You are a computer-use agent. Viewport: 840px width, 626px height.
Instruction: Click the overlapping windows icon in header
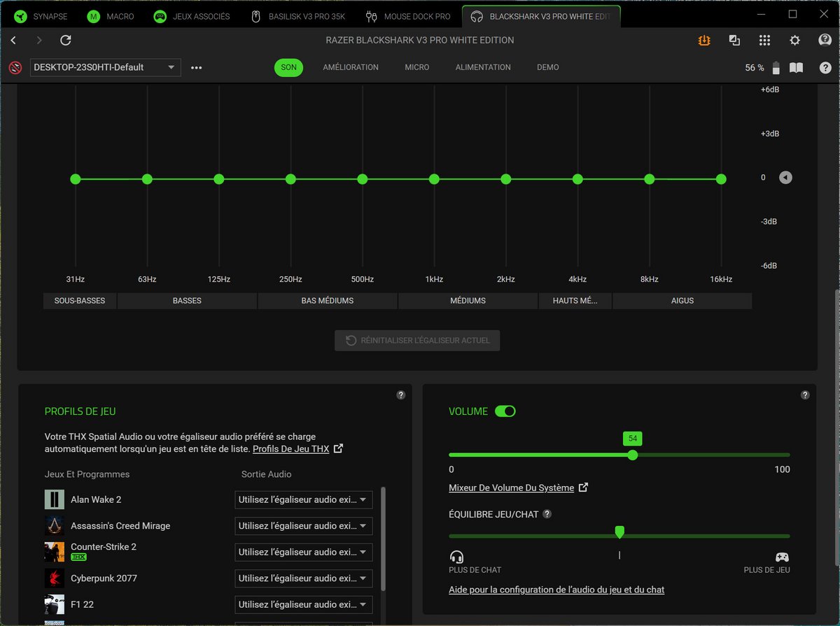click(x=734, y=41)
